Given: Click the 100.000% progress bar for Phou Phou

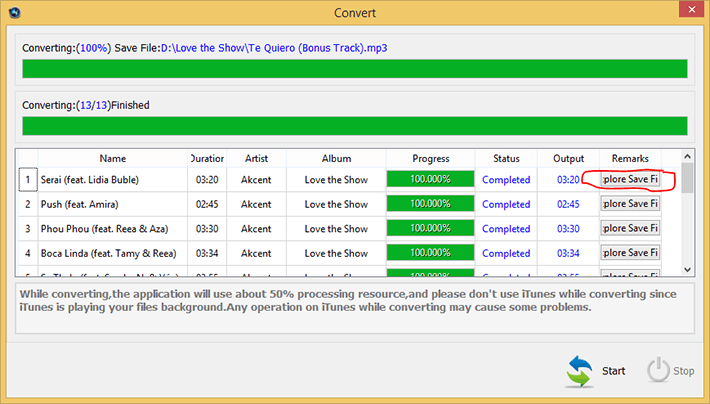Looking at the screenshot, I should point(430,228).
